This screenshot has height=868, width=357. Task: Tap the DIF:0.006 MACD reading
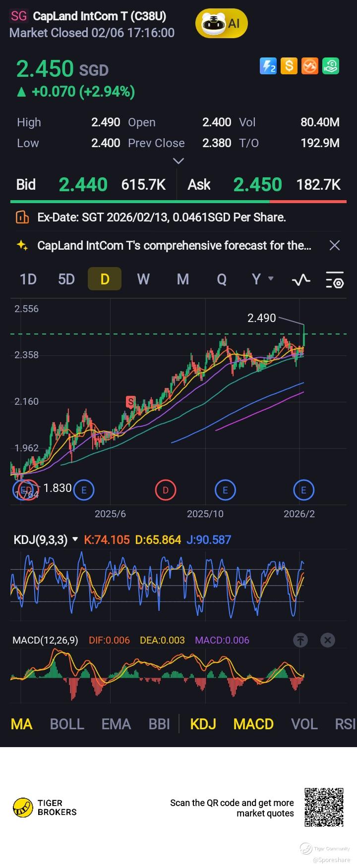(109, 640)
